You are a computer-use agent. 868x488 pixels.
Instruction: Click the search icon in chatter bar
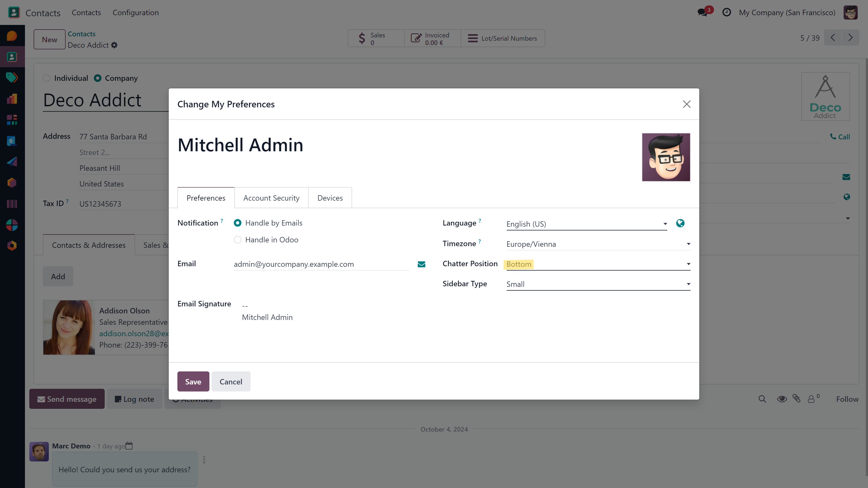(x=762, y=399)
